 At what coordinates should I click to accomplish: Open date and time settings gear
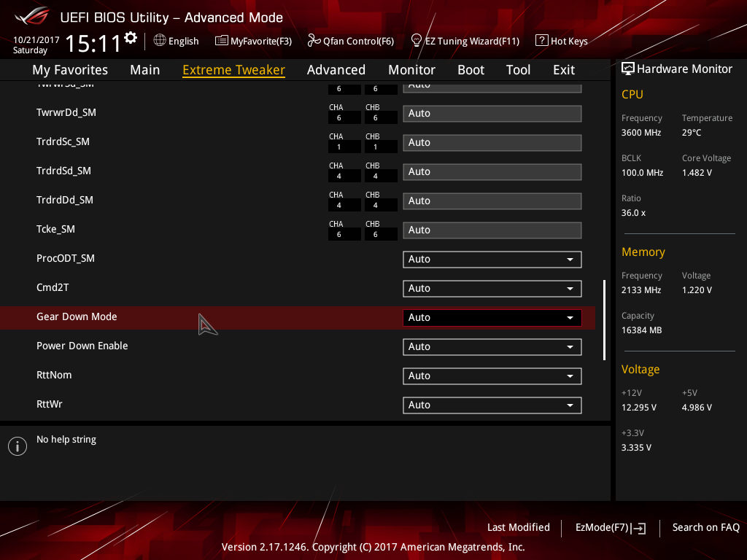click(131, 38)
